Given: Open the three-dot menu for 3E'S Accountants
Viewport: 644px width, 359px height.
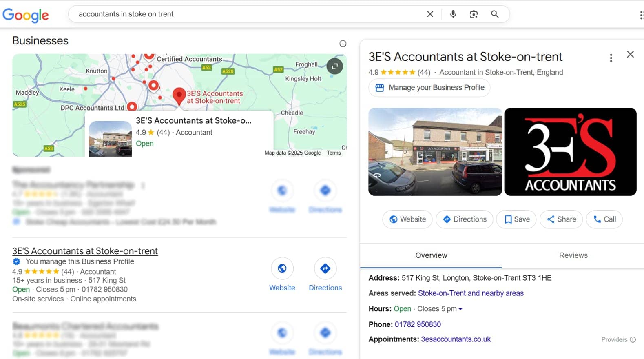Looking at the screenshot, I should point(611,58).
